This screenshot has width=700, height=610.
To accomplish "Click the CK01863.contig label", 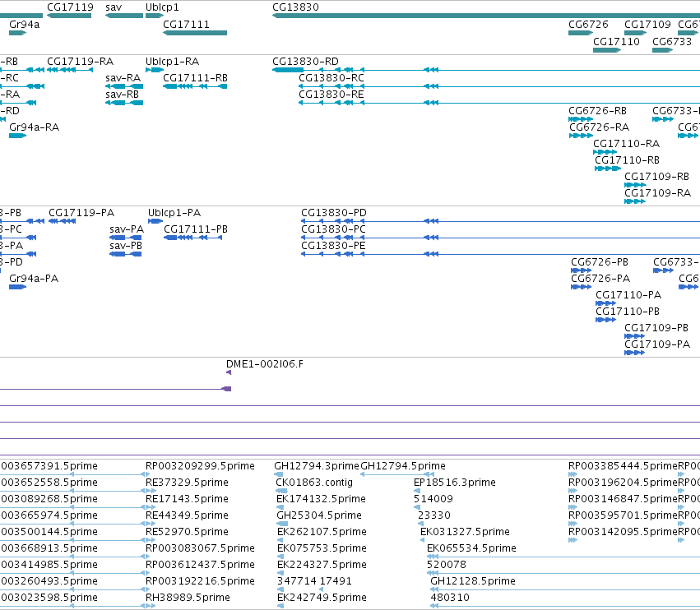I will click(314, 483).
